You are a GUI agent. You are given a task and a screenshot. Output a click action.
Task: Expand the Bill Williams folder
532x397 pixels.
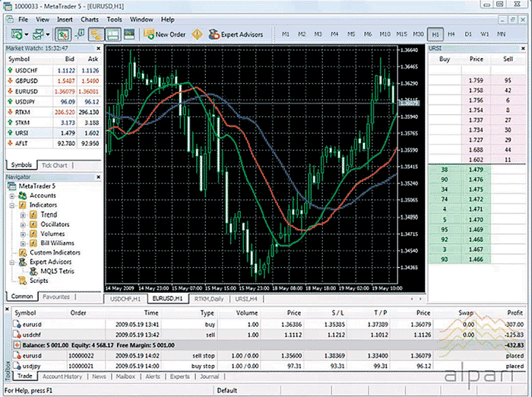pos(23,243)
